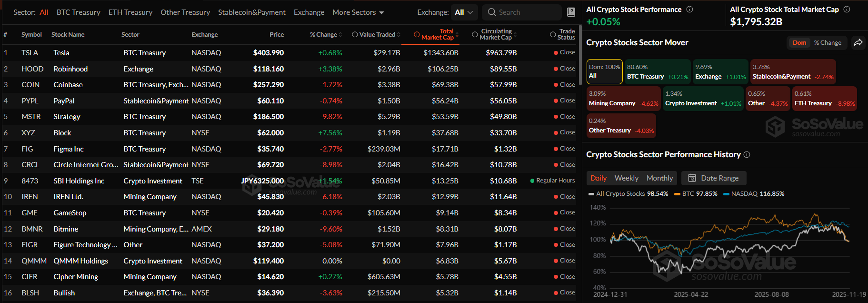The image size is (868, 303).
Task: Switch chart to Weekly tab
Action: pos(626,178)
